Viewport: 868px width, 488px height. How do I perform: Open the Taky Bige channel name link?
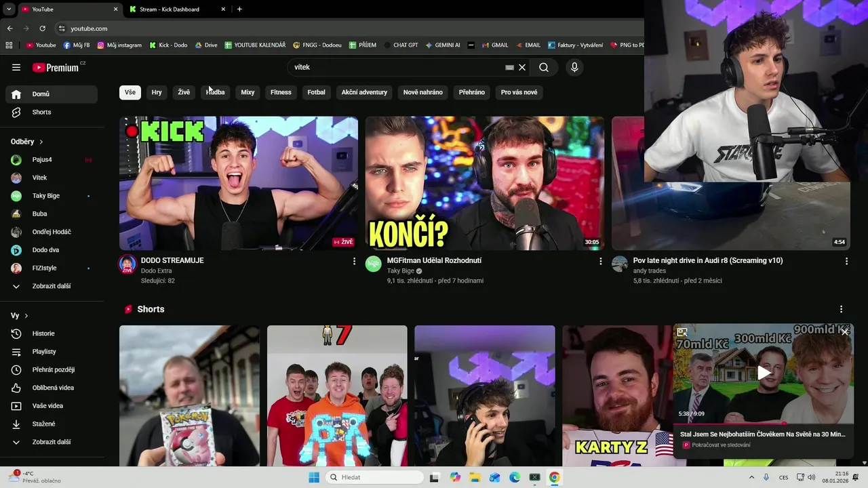click(400, 271)
